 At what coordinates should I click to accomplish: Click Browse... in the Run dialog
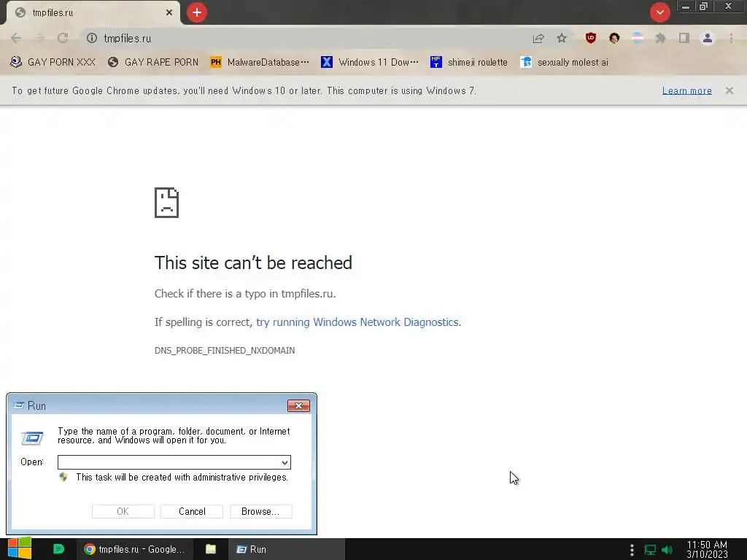point(260,511)
